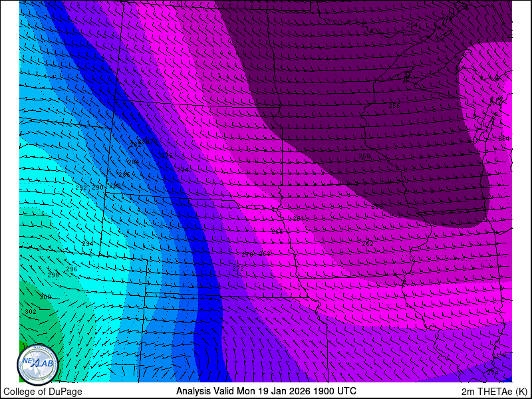The width and height of the screenshot is (532, 399).
Task: Click the 260 contour label
Action: pyautogui.click(x=377, y=207)
